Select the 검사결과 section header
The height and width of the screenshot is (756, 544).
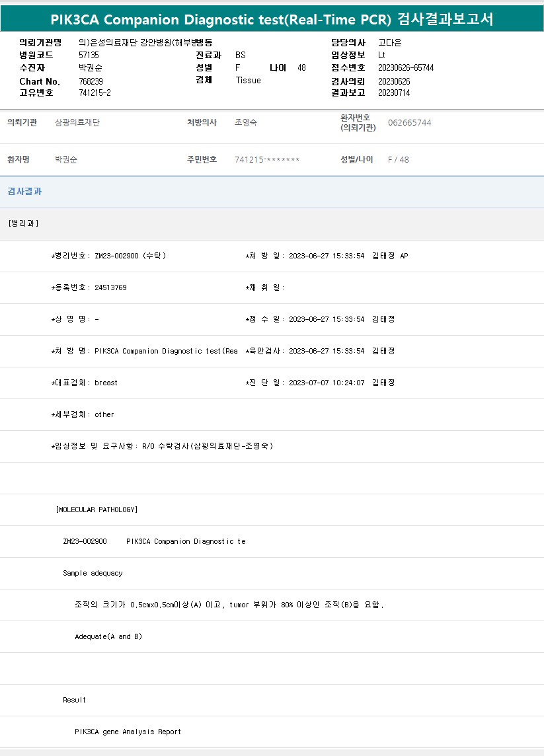click(x=24, y=192)
